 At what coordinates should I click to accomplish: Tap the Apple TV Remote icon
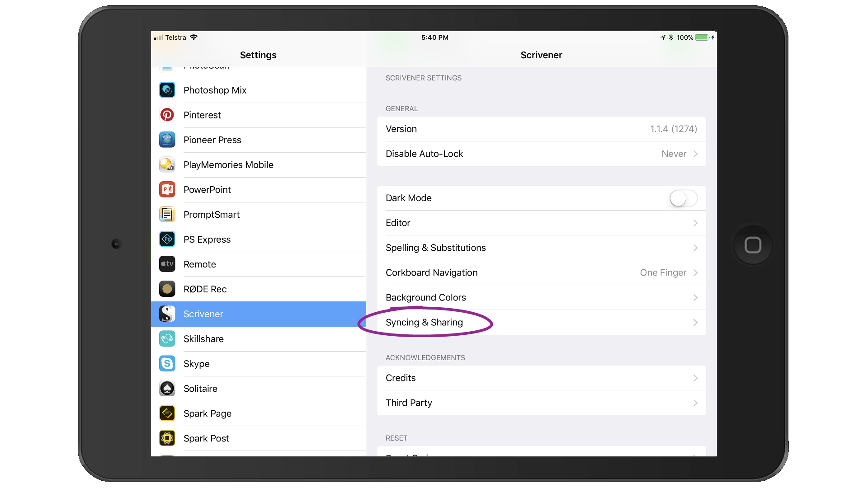pos(167,264)
